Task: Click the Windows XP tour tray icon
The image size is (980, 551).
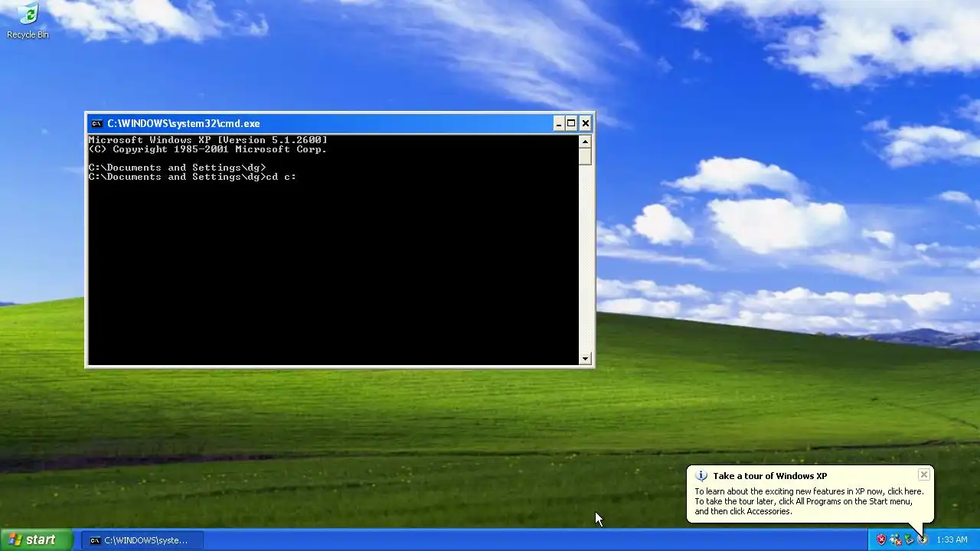Action: pyautogui.click(x=923, y=540)
